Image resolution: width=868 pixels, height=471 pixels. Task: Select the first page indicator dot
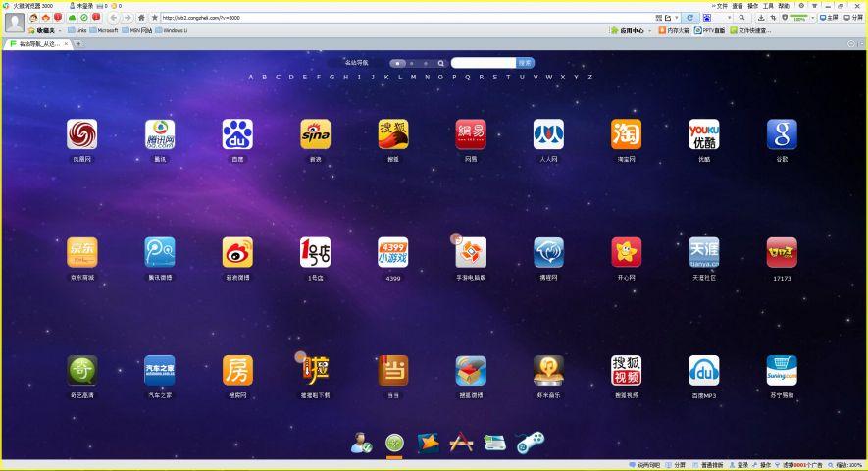397,63
